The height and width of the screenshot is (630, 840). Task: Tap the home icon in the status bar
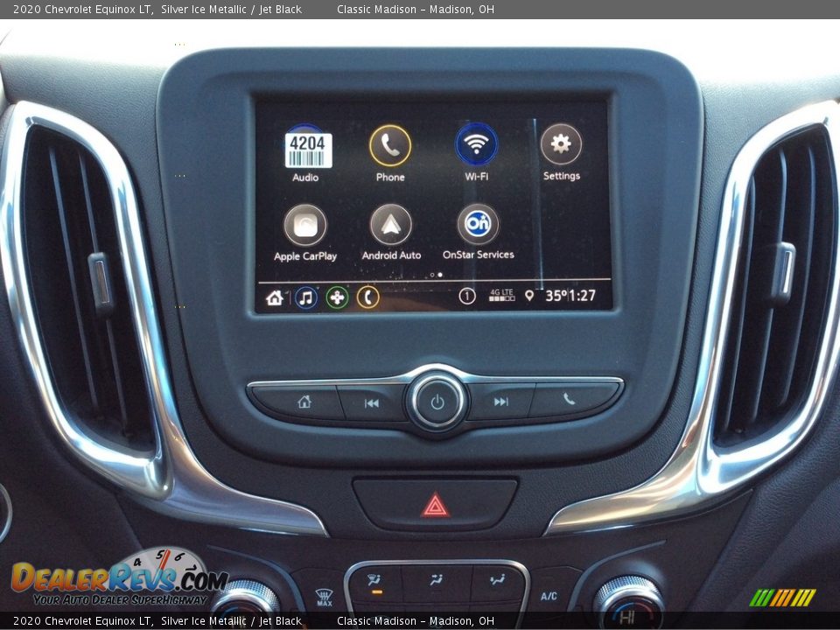point(274,296)
